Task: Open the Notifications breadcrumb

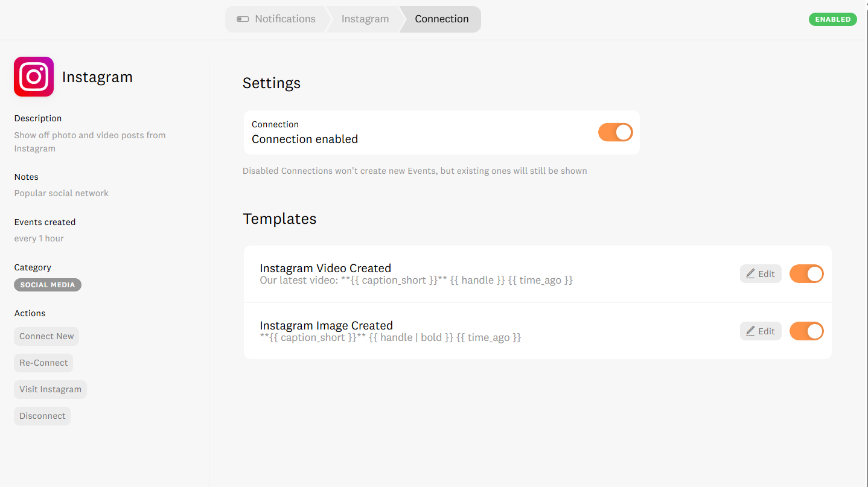Action: (276, 19)
